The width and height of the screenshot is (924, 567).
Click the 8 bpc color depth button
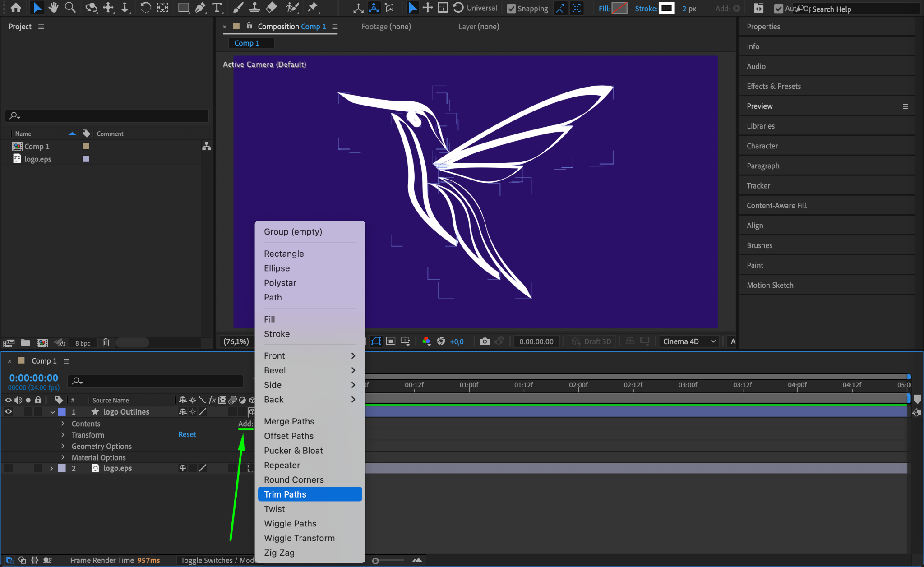tap(83, 343)
